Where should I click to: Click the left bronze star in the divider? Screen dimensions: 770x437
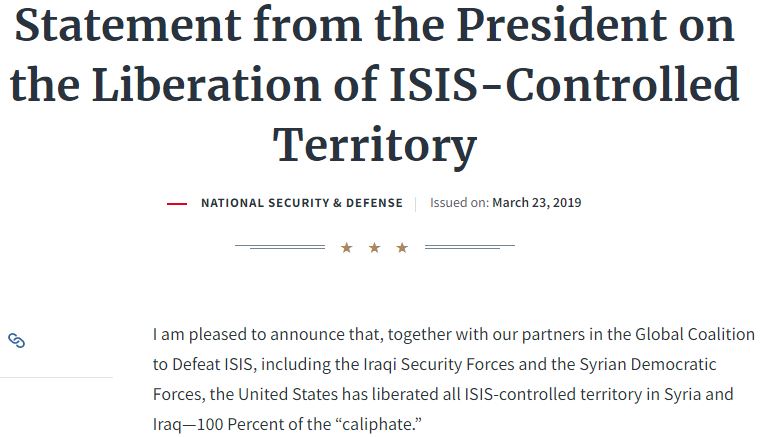coord(346,247)
